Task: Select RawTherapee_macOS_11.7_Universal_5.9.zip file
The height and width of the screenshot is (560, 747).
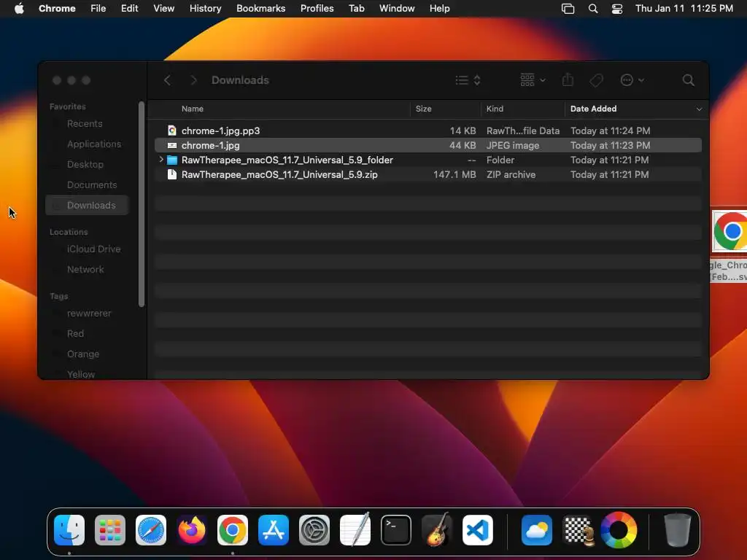Action: click(x=427, y=175)
